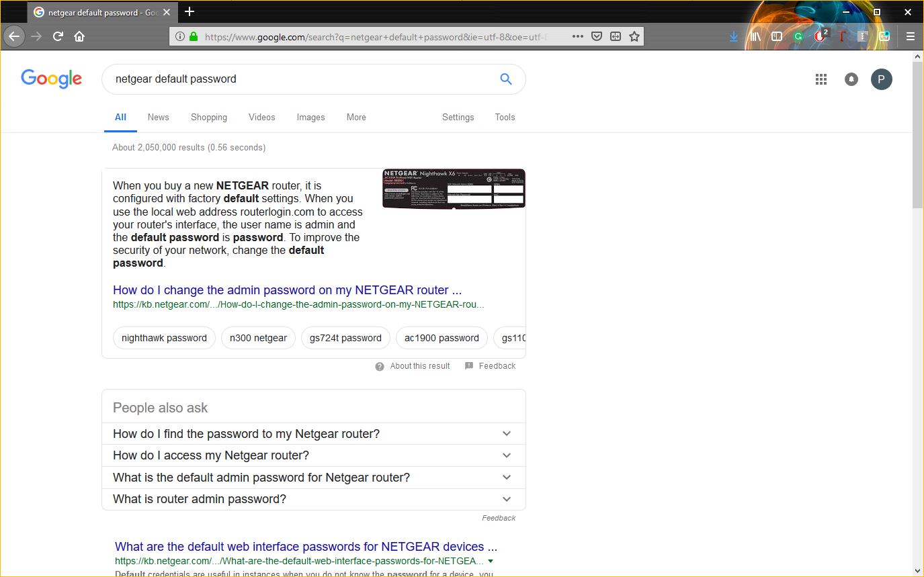Image resolution: width=924 pixels, height=577 pixels.
Task: Switch to the Shopping tab
Action: click(x=209, y=117)
